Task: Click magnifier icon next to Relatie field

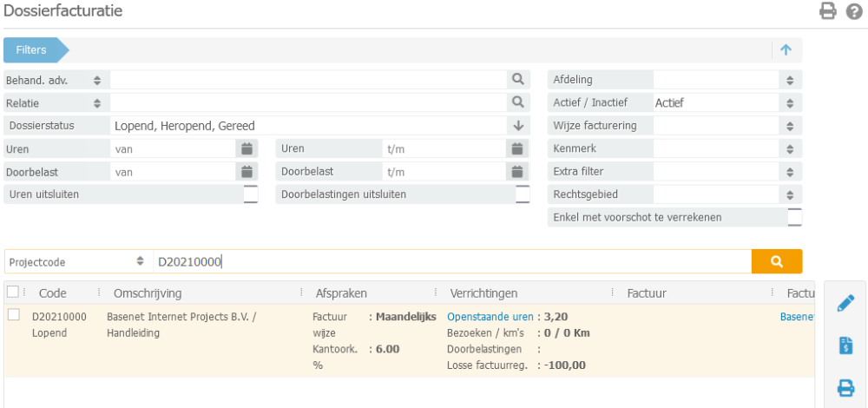Action: tap(518, 102)
